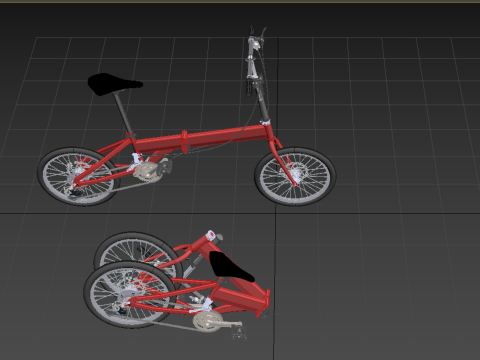Select the red main frame tube of unfolded bike

(x=203, y=138)
